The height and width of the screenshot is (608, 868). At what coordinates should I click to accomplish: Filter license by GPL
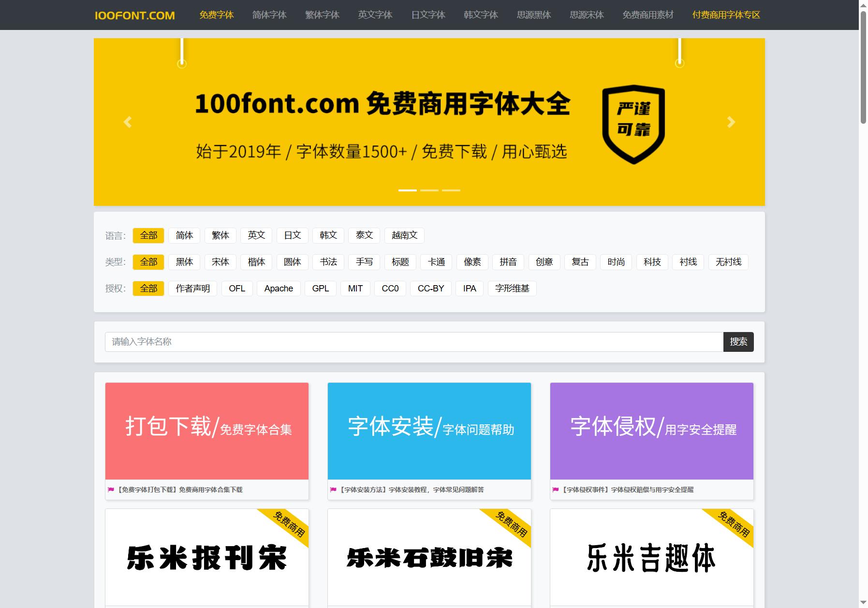tap(321, 289)
